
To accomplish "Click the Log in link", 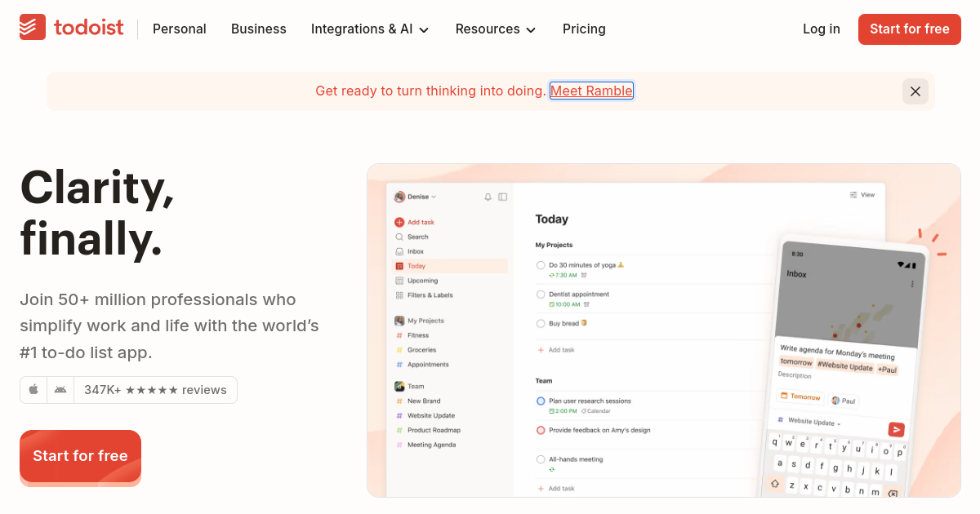I will point(822,29).
